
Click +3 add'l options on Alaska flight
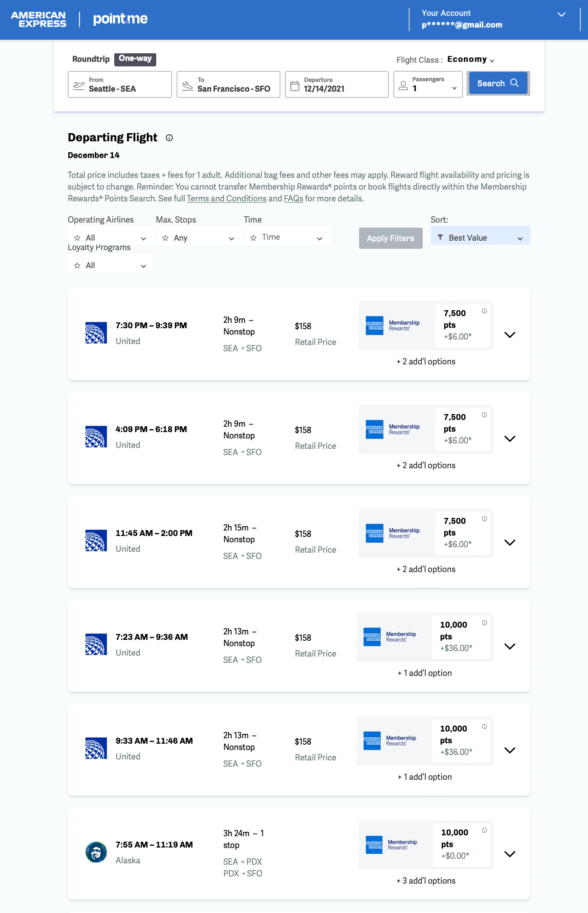(426, 881)
